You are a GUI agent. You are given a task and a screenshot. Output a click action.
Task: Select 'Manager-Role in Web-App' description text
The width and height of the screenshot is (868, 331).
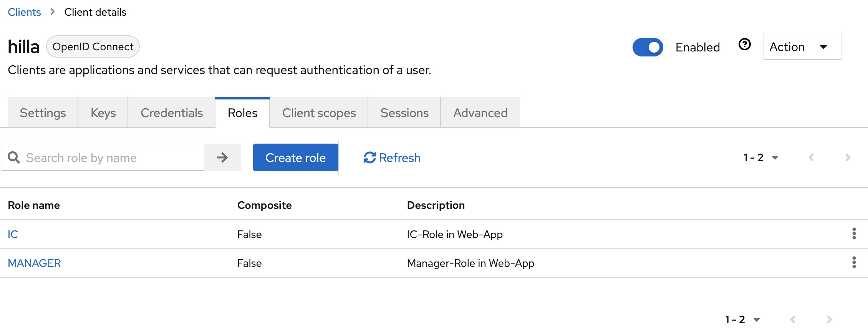pos(470,263)
